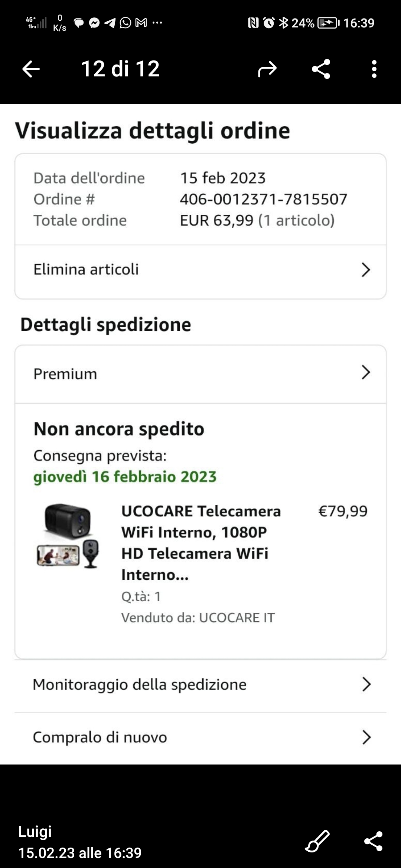Tap the share icon at bottom right
The width and height of the screenshot is (401, 868).
click(x=374, y=841)
